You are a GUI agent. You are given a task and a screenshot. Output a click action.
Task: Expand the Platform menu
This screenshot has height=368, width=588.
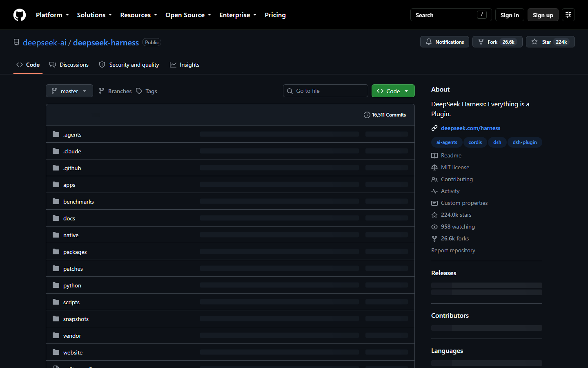pos(52,15)
